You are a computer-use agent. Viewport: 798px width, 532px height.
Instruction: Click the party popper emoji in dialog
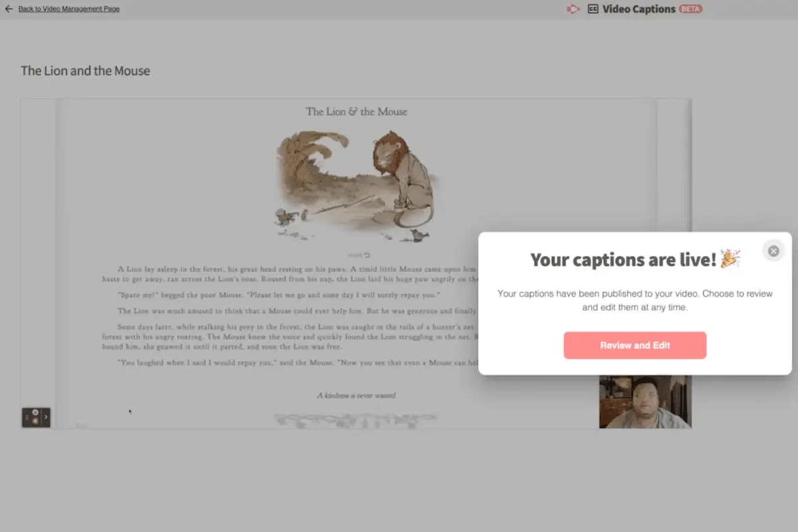tap(731, 258)
